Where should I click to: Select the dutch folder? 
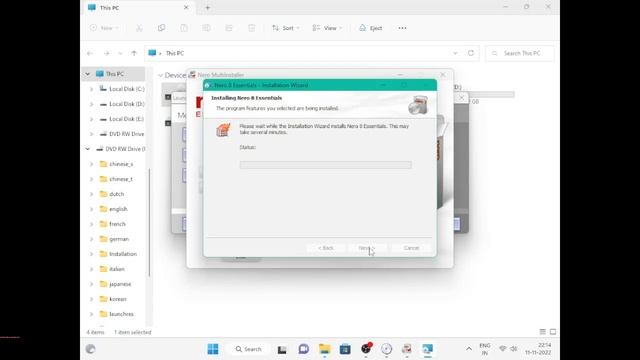click(x=112, y=194)
